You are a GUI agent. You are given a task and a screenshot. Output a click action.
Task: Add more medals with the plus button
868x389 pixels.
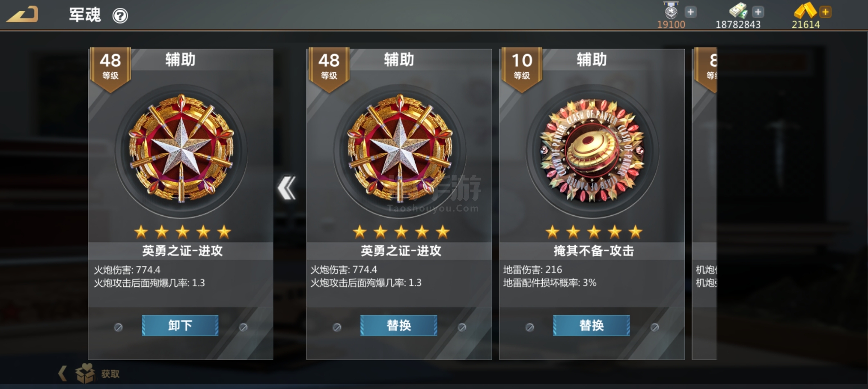(x=691, y=12)
